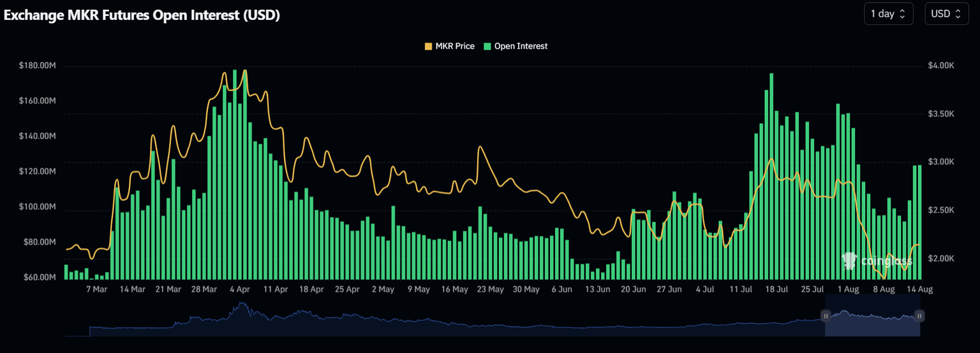Click the 20 Jun date axis label

pos(634,289)
